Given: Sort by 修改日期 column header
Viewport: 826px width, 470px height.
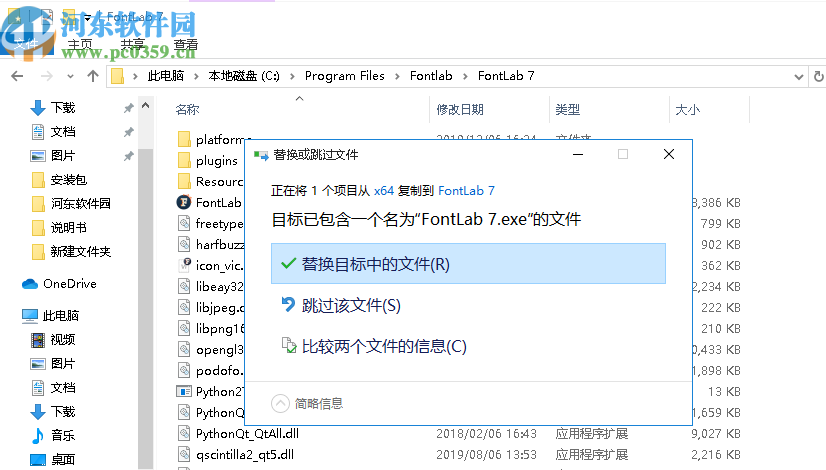Looking at the screenshot, I should [460, 110].
